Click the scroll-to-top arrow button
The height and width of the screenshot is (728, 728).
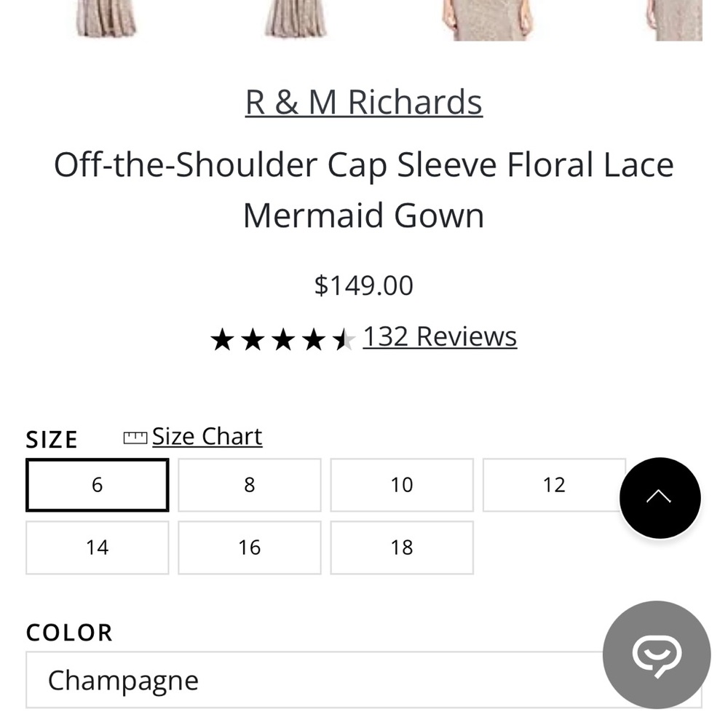point(660,497)
